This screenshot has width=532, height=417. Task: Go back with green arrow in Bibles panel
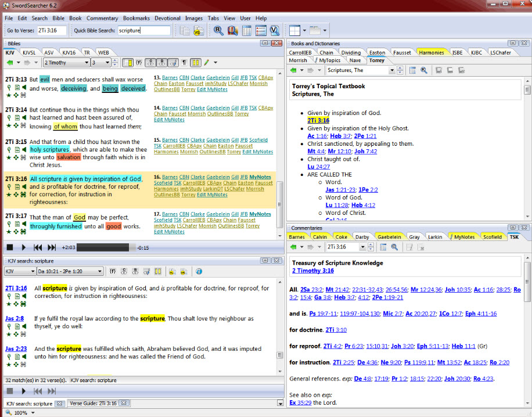(x=9, y=62)
